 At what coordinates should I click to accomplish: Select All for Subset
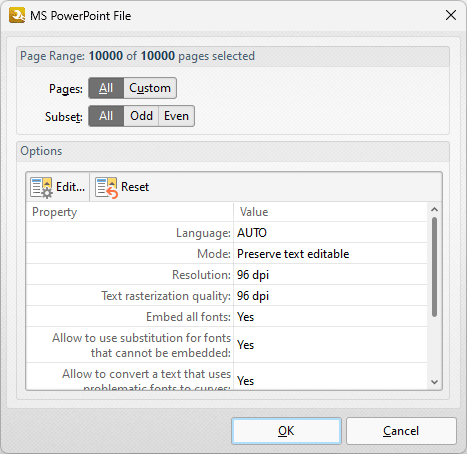[x=106, y=116]
